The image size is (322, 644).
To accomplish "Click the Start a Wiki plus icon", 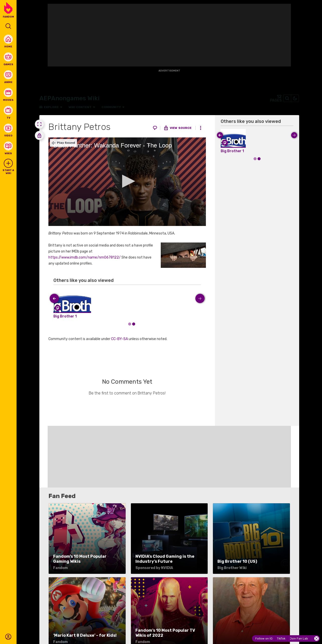I will click(8, 164).
